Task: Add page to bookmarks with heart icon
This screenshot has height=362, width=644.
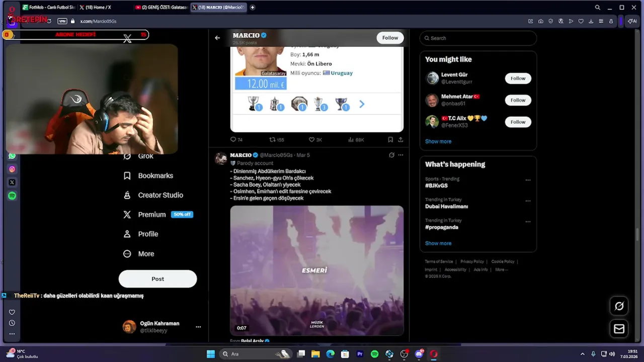Action: click(x=581, y=21)
